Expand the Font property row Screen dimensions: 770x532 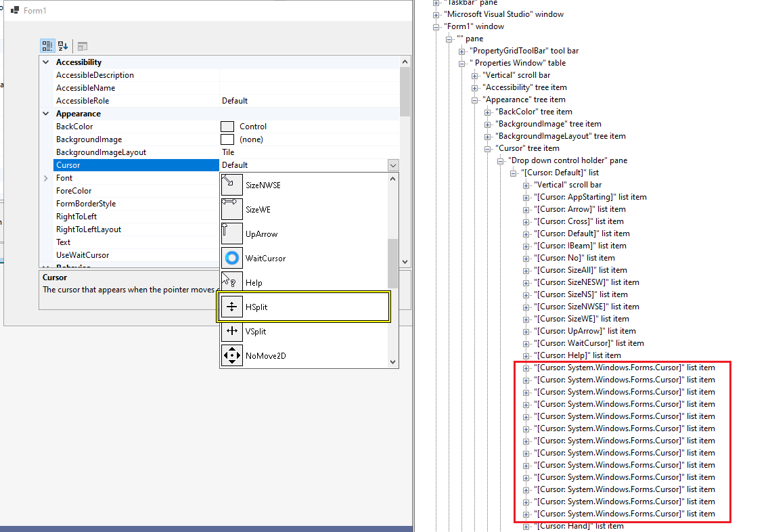(x=45, y=177)
